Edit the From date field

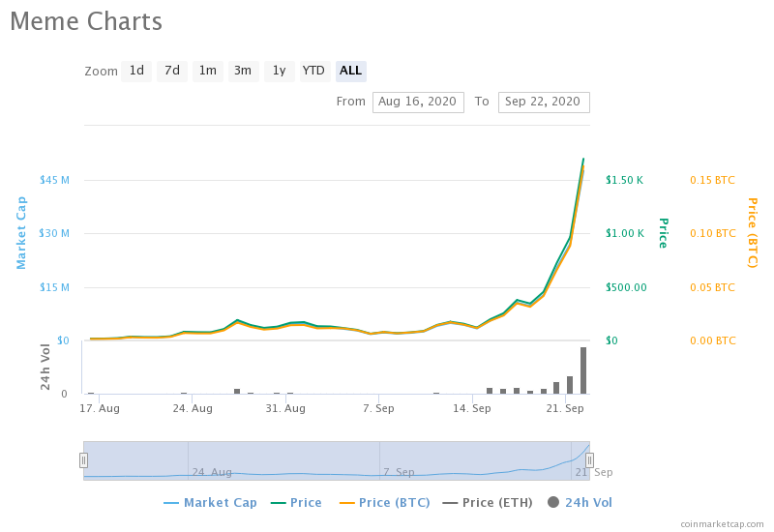click(418, 103)
